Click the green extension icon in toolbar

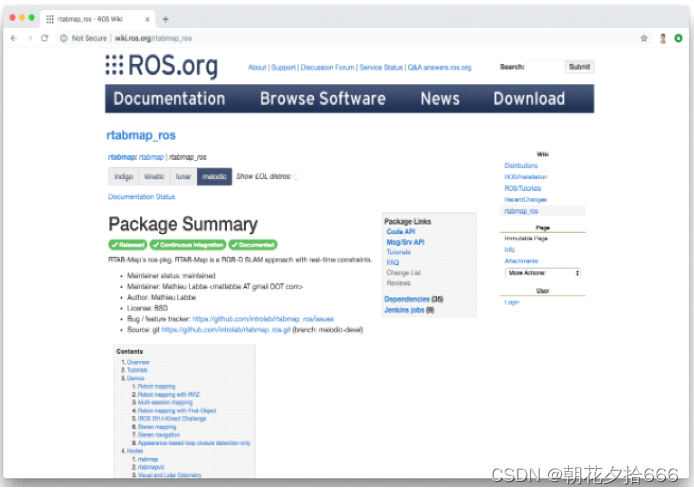pos(678,39)
